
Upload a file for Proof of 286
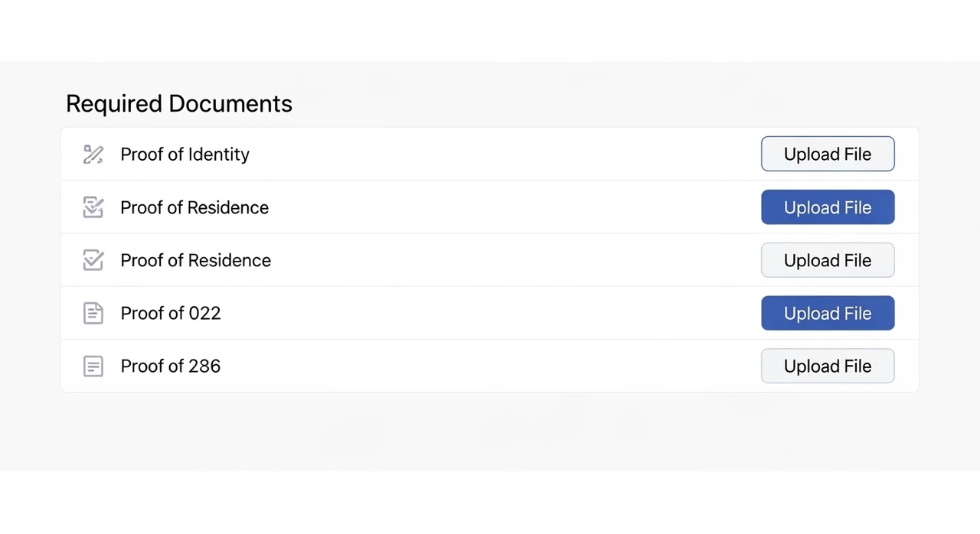tap(827, 366)
